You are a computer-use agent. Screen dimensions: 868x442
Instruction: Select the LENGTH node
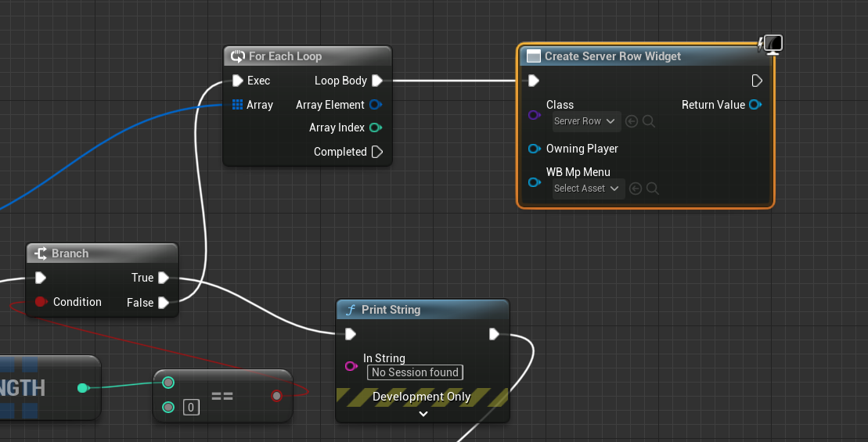(50, 388)
